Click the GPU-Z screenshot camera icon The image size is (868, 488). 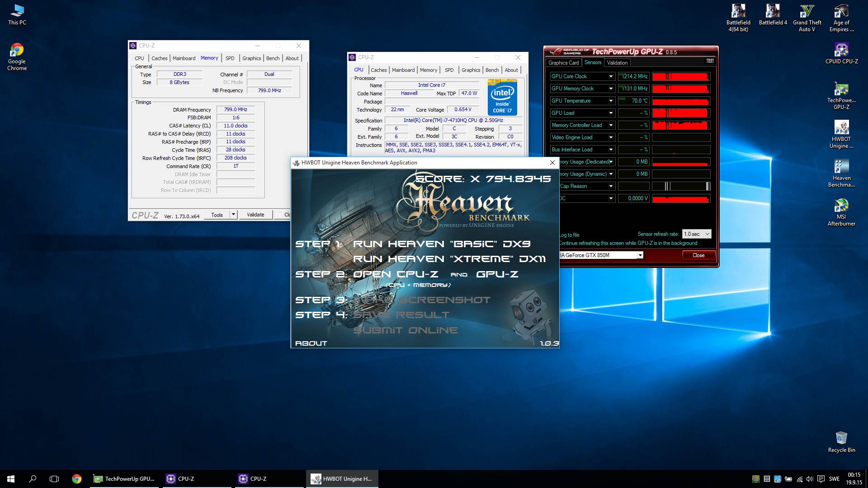pos(710,61)
